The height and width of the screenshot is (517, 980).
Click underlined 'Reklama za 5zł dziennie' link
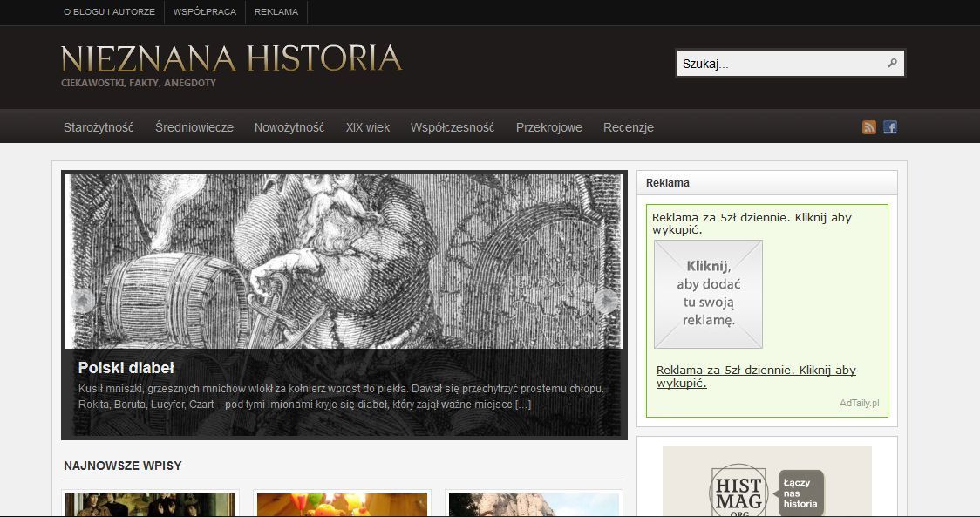tap(756, 377)
